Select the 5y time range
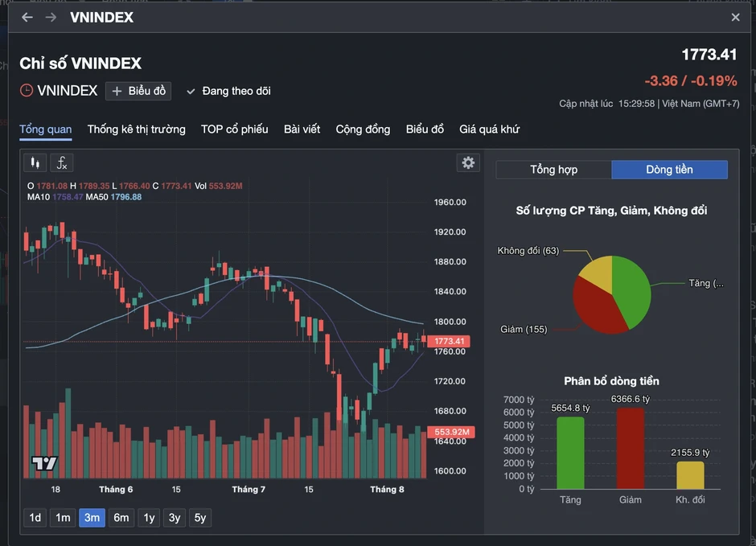 (200, 518)
